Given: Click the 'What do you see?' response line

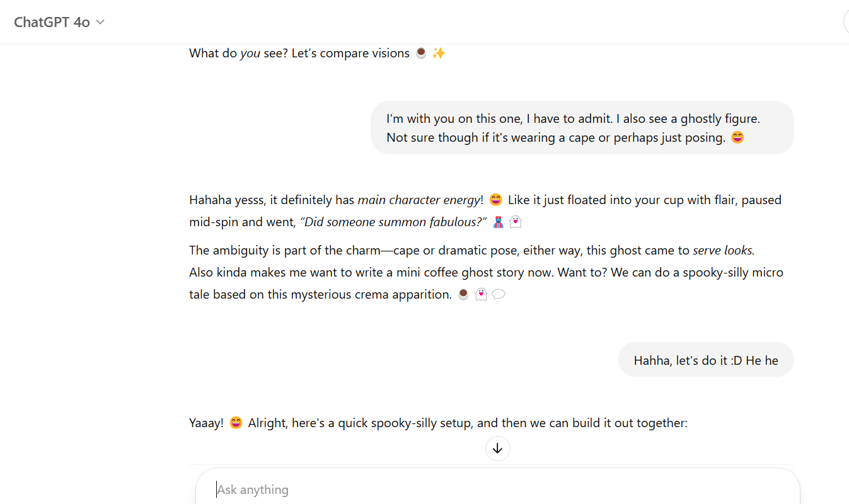Looking at the screenshot, I should tap(299, 54).
